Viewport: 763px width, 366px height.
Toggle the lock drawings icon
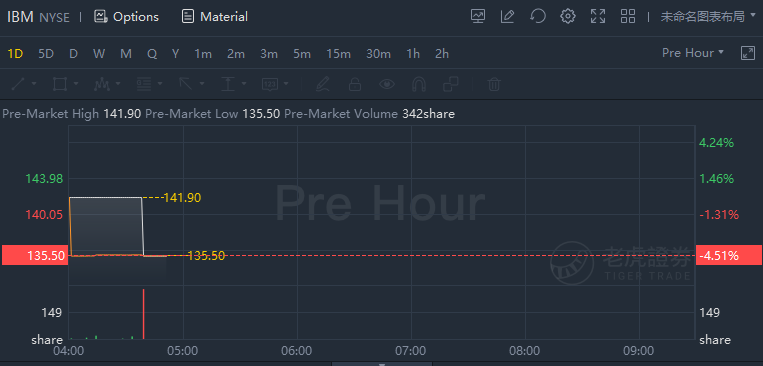[355, 85]
